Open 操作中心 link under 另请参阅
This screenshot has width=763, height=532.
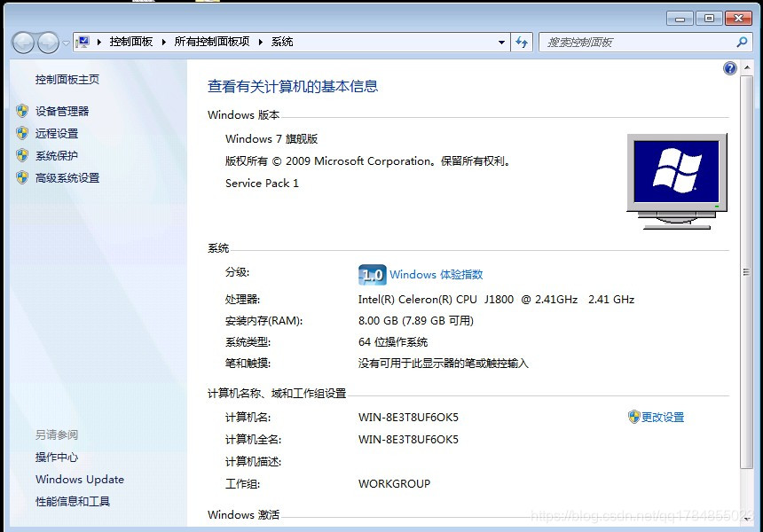[x=57, y=458]
